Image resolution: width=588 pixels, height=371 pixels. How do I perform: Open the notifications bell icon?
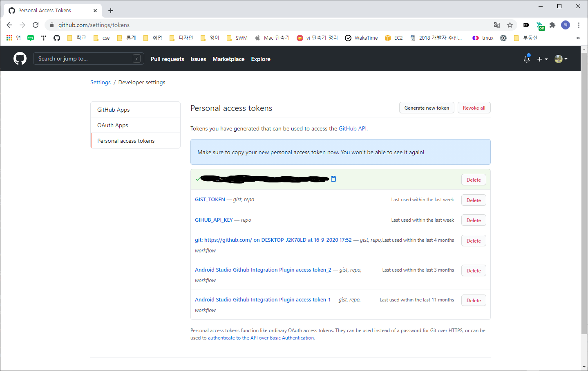527,59
